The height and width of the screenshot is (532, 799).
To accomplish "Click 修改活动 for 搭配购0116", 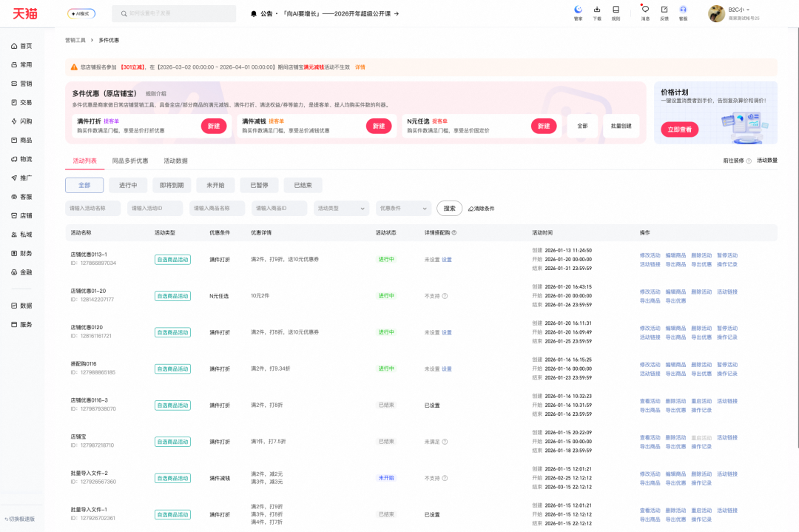I will coord(650,365).
